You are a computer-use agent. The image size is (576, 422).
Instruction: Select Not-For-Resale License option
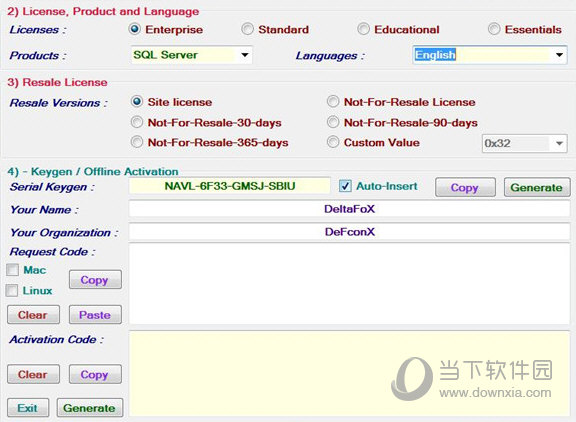pos(333,102)
